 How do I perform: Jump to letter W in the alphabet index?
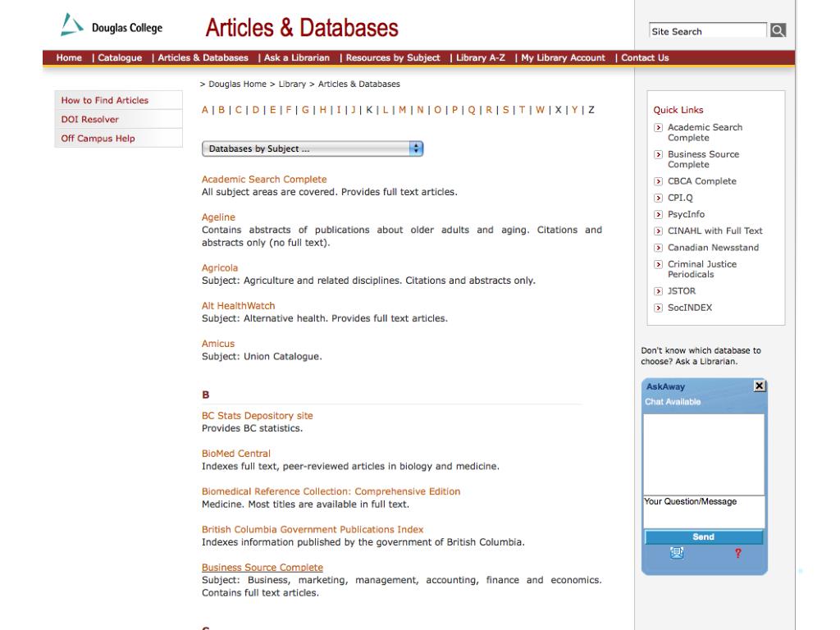[x=540, y=110]
